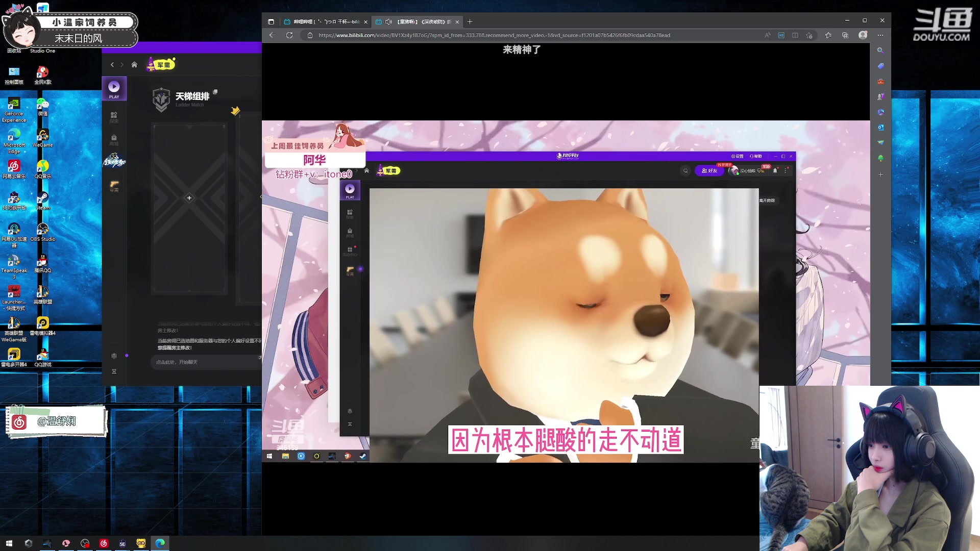This screenshot has height=551, width=980.
Task: Open Edge settings and more menu
Action: pyautogui.click(x=880, y=35)
